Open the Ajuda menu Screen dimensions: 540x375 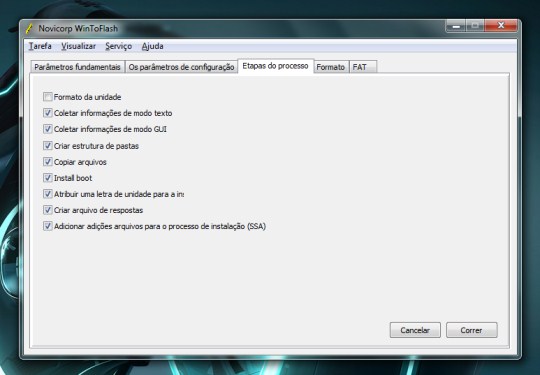(x=153, y=46)
